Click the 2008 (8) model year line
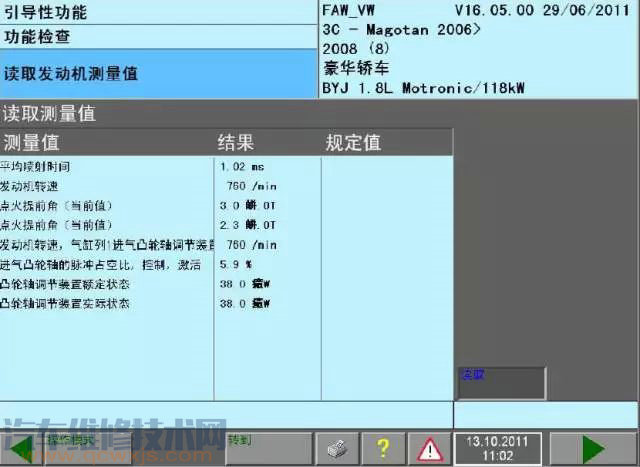The width and height of the screenshot is (640, 467). pyautogui.click(x=356, y=49)
